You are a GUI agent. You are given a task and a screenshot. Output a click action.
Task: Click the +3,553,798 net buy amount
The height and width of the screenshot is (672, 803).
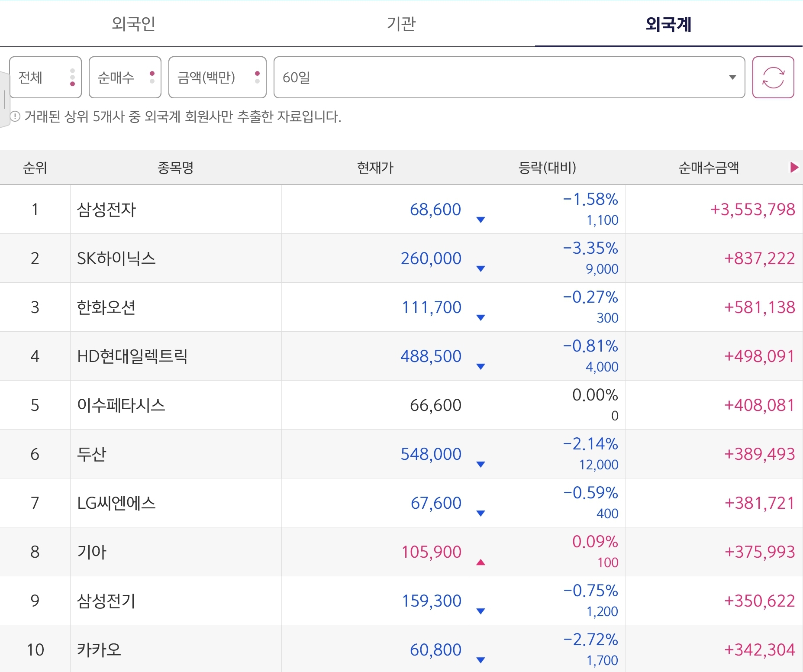752,210
